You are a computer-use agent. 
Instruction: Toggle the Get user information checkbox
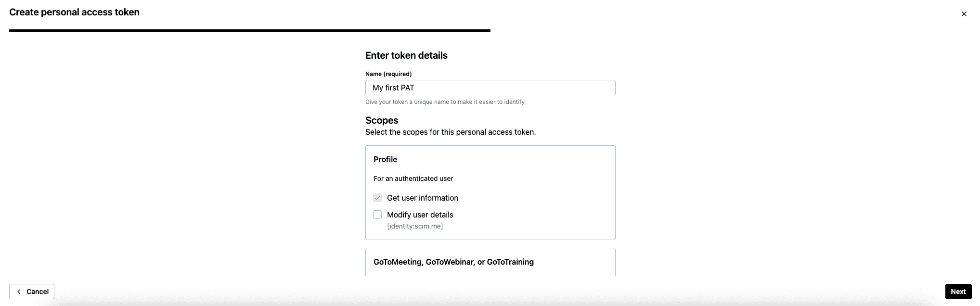coord(377,198)
